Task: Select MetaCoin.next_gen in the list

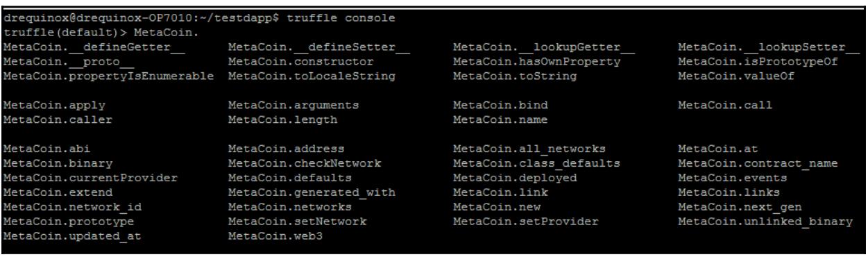Action: click(733, 208)
